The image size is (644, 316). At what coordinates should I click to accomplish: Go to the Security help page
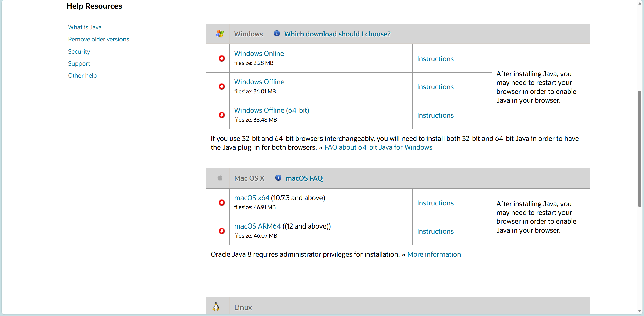coord(79,52)
